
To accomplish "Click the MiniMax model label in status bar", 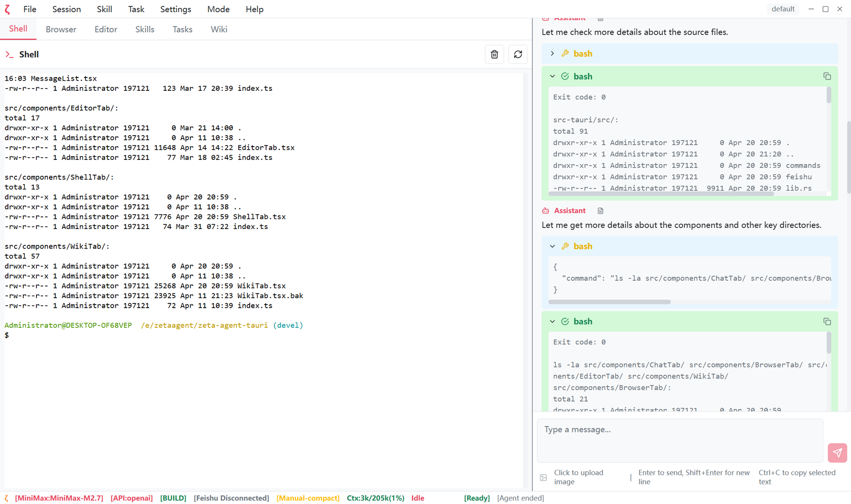I will 59,498.
